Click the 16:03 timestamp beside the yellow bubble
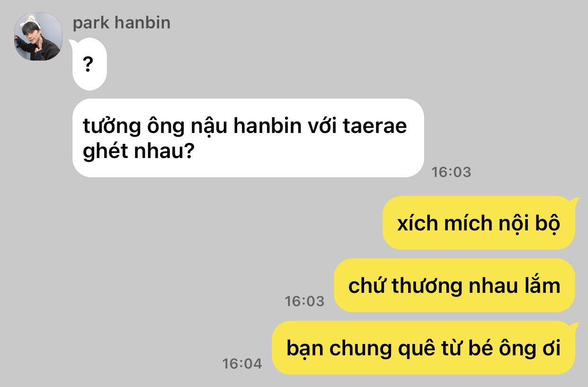This screenshot has width=588, height=387. [x=304, y=301]
